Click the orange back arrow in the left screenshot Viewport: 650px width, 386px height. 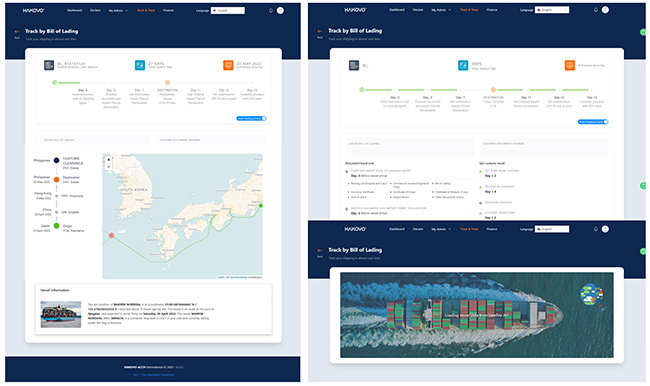pos(17,32)
